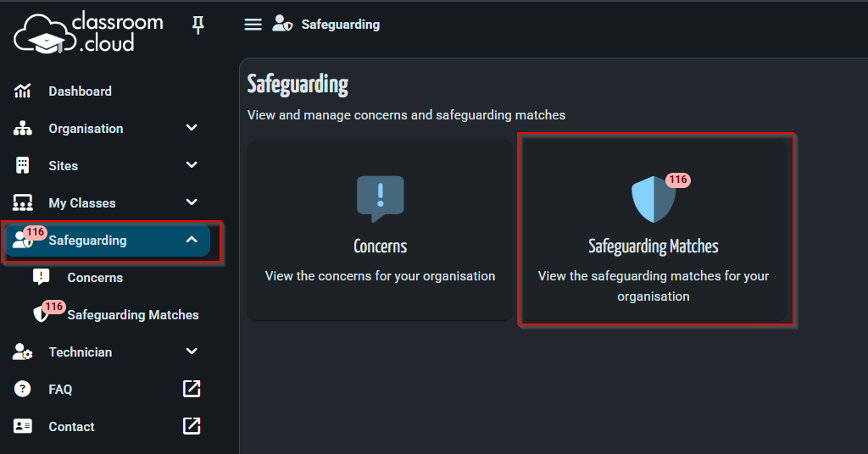Image resolution: width=868 pixels, height=454 pixels.
Task: Click the large Concerns exclamation icon on the card
Action: pyautogui.click(x=381, y=199)
